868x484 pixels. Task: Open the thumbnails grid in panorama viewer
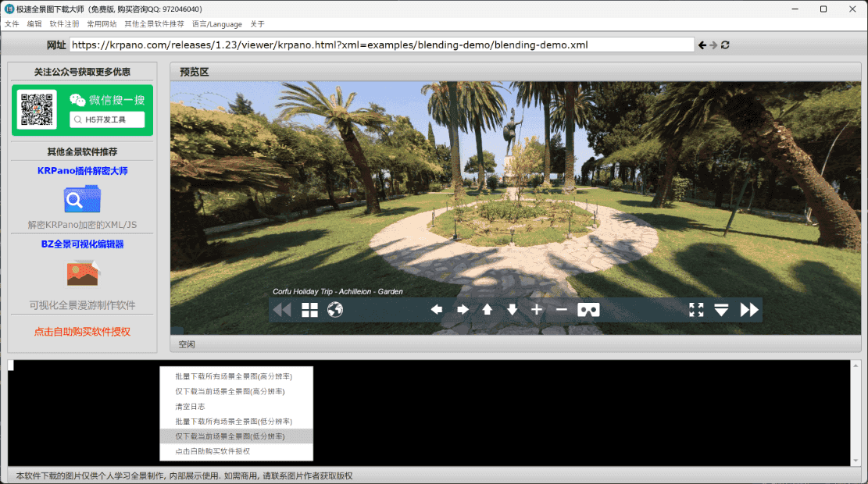coord(310,310)
